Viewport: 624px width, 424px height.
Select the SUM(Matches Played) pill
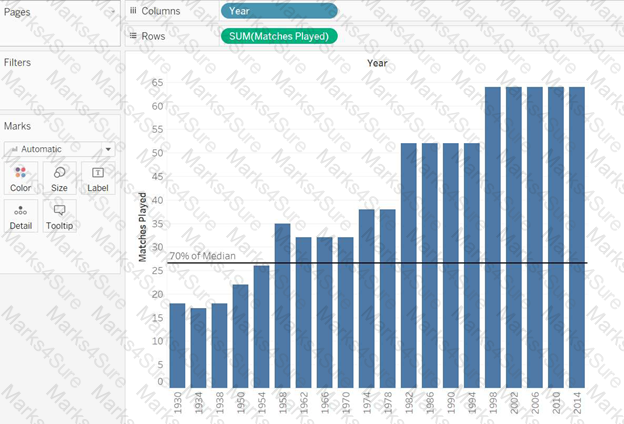pos(279,36)
